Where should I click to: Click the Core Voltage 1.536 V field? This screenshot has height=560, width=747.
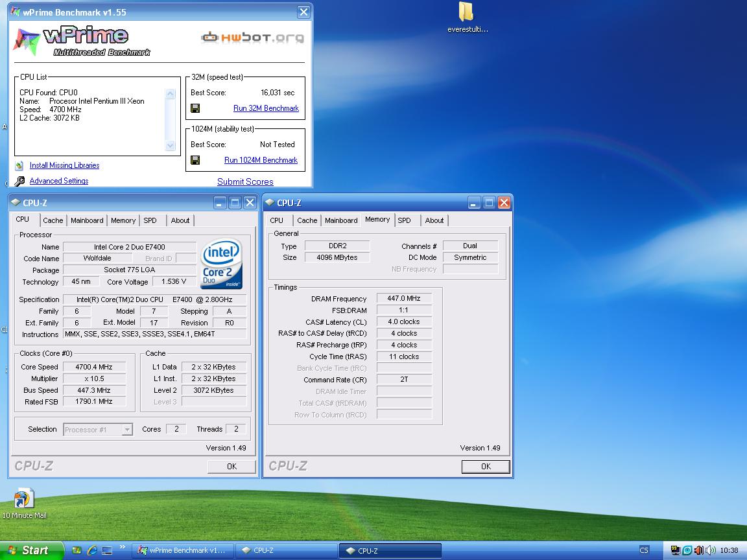point(173,281)
